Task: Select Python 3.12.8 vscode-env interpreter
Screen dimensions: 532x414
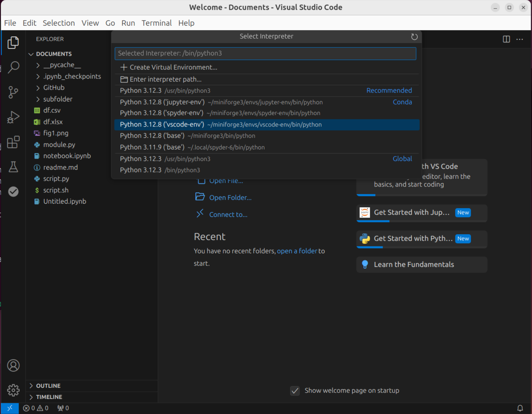Action: click(220, 125)
